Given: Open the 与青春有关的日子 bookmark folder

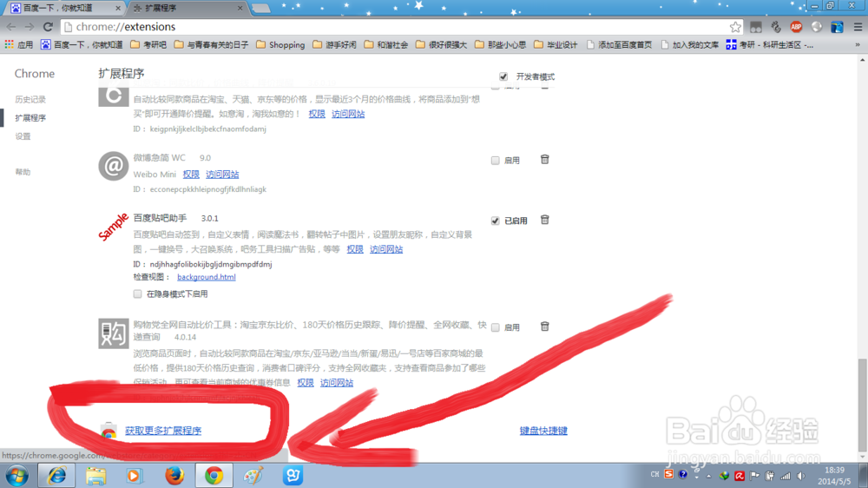Looking at the screenshot, I should click(211, 44).
